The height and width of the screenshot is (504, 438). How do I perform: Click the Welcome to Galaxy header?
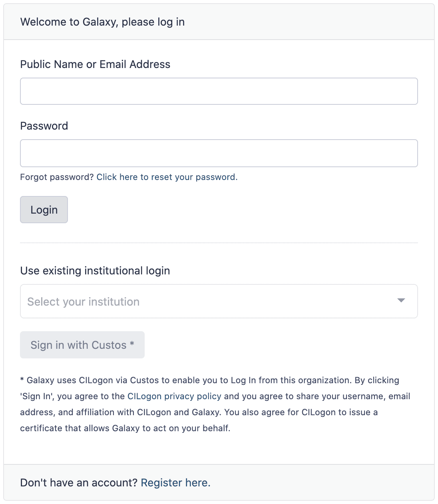tap(102, 22)
